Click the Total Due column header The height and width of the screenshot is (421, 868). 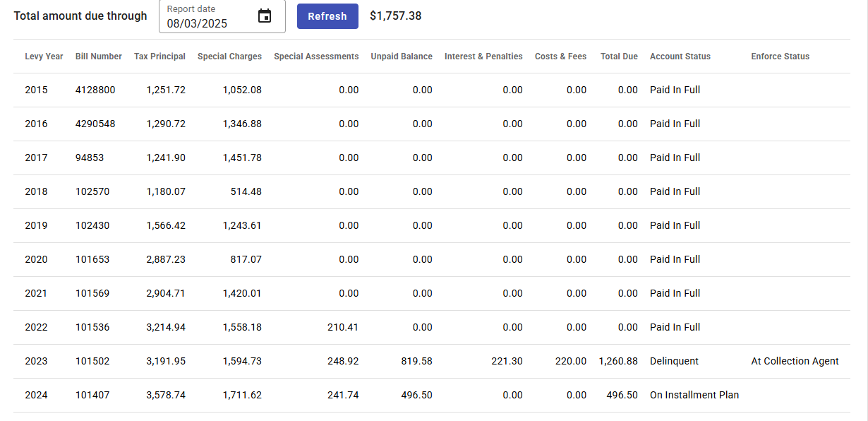tap(619, 57)
